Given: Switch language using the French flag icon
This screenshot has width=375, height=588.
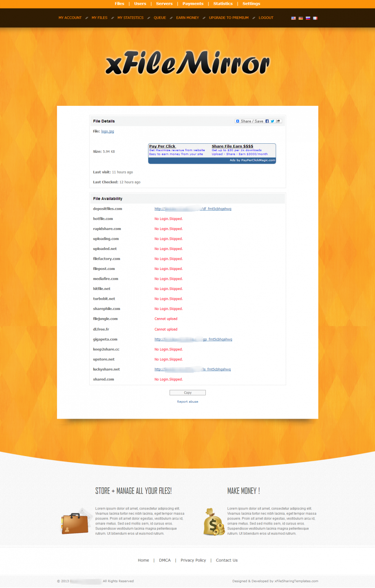Looking at the screenshot, I should click(315, 18).
